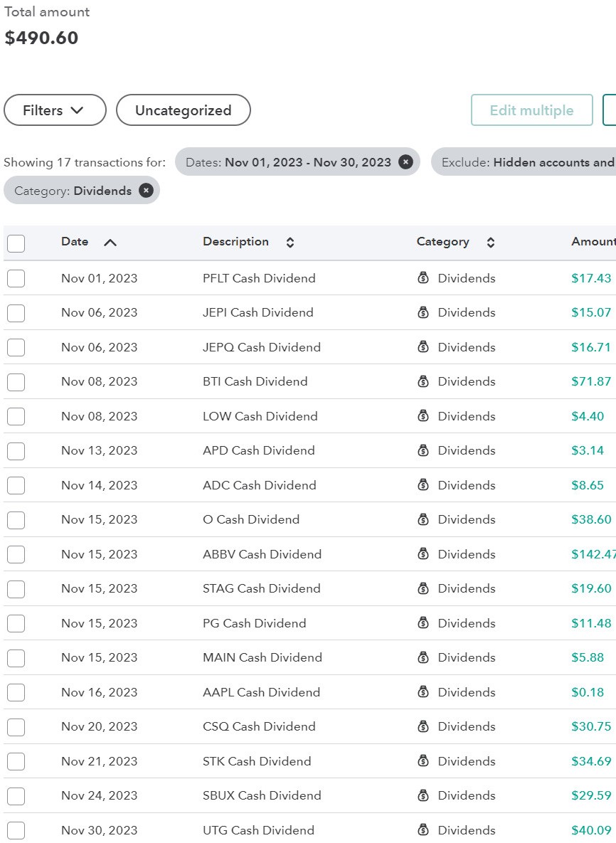The width and height of the screenshot is (616, 843).
Task: Click money bag icon on UTG row
Action: [423, 830]
